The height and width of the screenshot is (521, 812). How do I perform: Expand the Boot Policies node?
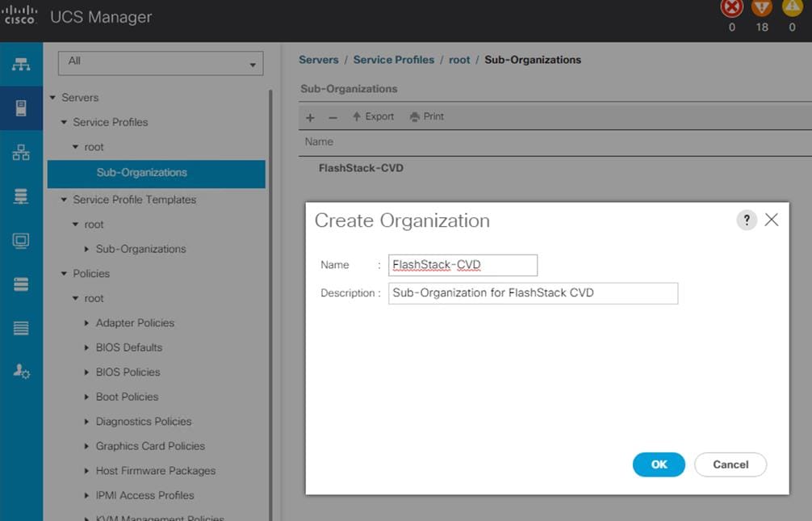[x=86, y=397]
